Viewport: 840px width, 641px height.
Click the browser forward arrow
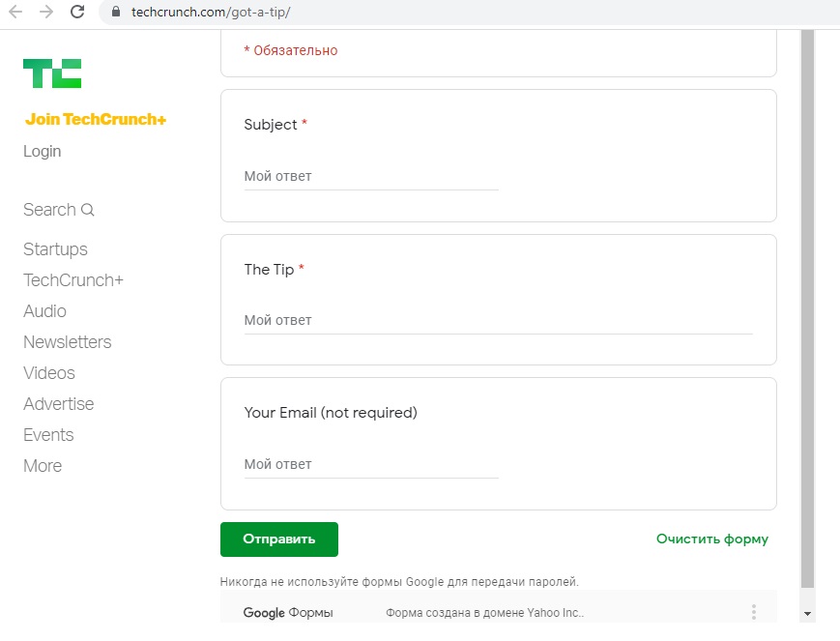(46, 12)
